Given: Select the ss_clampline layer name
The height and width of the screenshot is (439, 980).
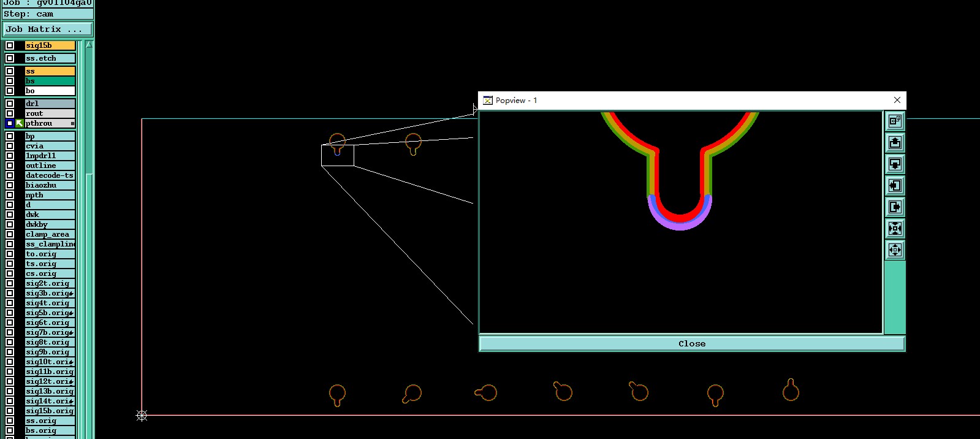Looking at the screenshot, I should click(50, 244).
